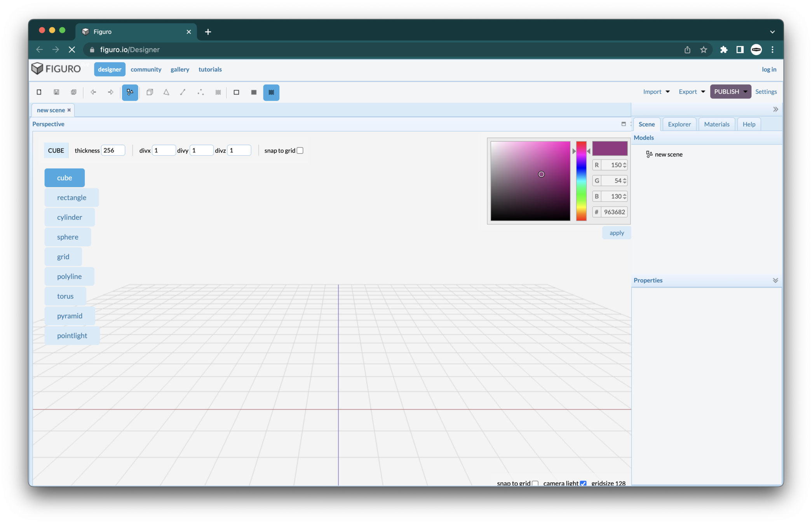
Task: Open the Explorer tab
Action: click(x=679, y=124)
